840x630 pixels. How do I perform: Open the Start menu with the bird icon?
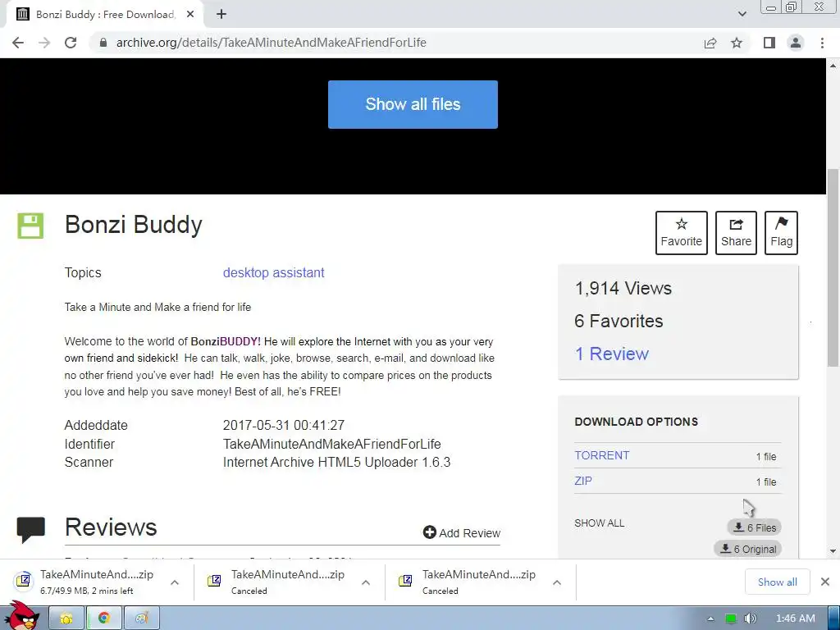[21, 616]
